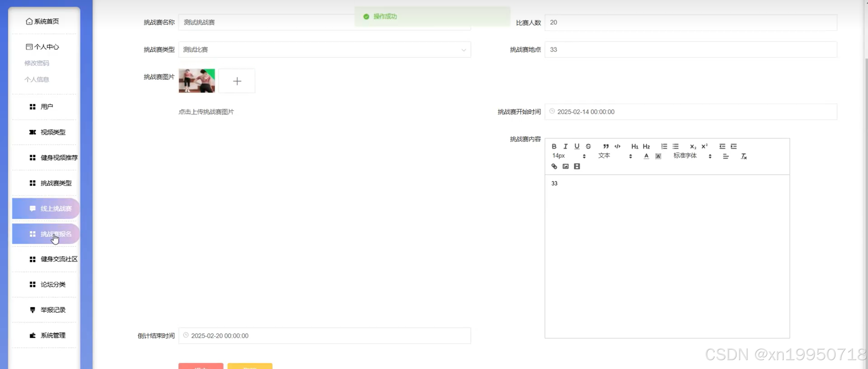The height and width of the screenshot is (369, 868).
Task: Click the 挑战赛名称 input field
Action: [x=325, y=22]
